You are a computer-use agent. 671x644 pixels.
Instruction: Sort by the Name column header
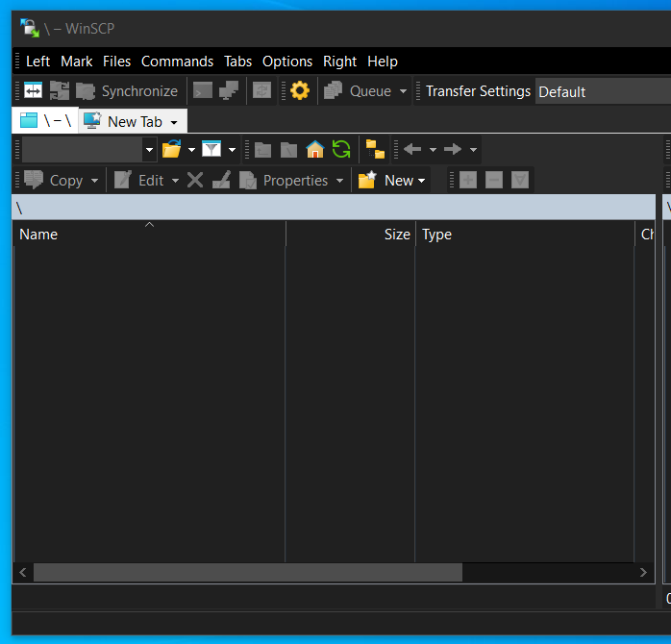point(38,235)
